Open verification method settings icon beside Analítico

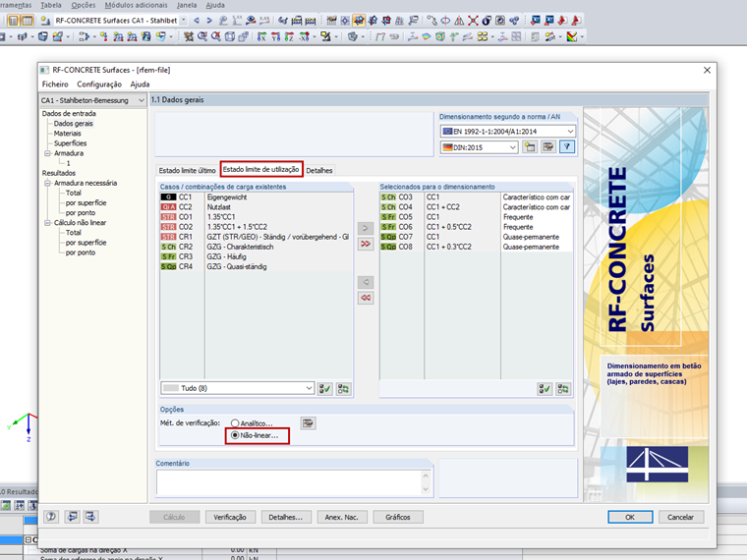point(308,422)
